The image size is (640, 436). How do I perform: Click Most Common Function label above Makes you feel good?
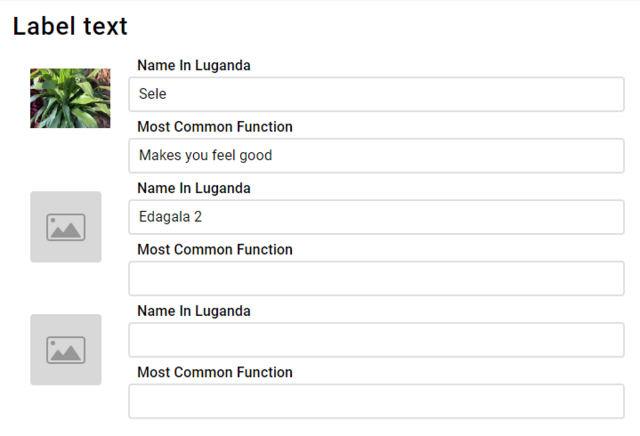click(x=215, y=127)
